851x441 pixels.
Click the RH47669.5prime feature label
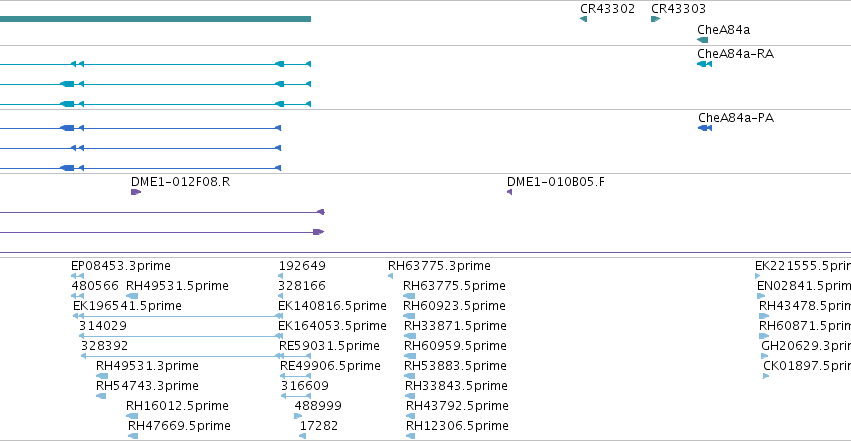coord(179,426)
